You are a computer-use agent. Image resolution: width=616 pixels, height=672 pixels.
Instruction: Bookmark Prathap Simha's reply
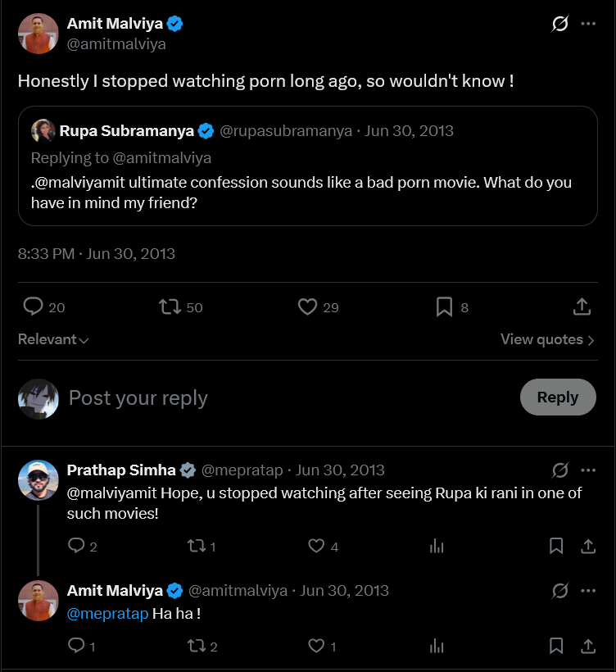point(556,546)
